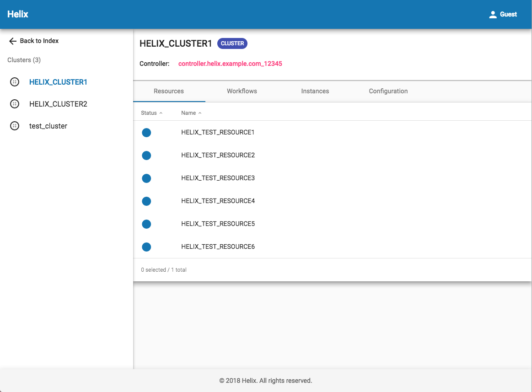This screenshot has height=392, width=532.
Task: Click the icon beside test_cluster in sidebar
Action: pyautogui.click(x=15, y=126)
